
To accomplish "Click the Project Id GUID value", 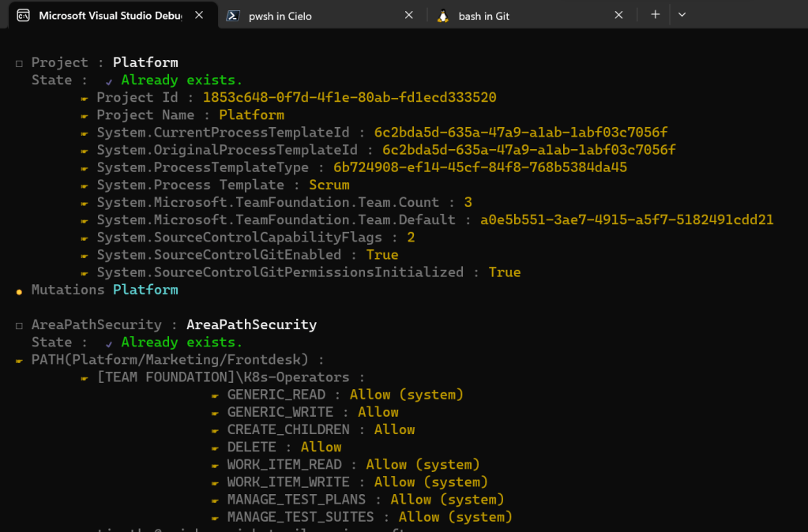I will 349,98.
